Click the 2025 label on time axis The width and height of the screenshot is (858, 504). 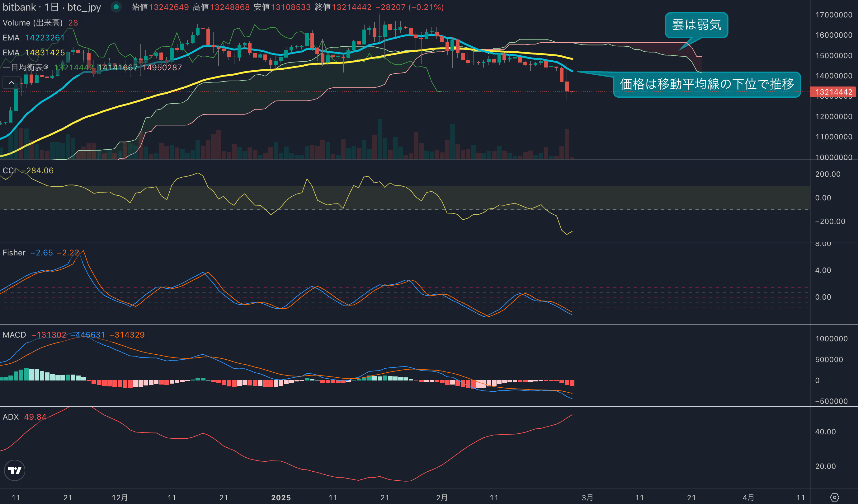pos(281,497)
